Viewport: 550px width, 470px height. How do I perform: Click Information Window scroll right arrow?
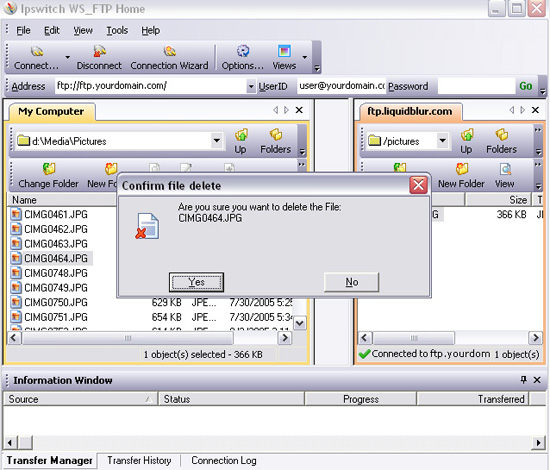click(538, 443)
